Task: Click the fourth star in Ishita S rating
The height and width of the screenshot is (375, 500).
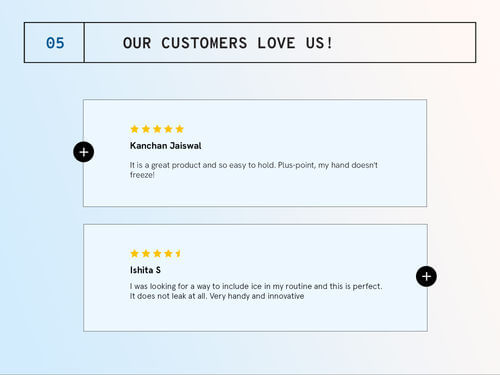Action: (168, 254)
